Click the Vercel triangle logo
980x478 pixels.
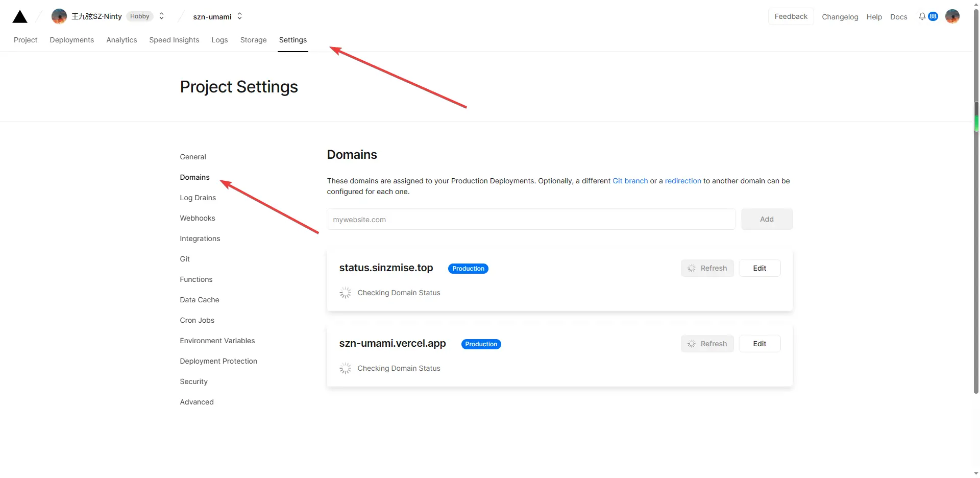click(x=20, y=17)
